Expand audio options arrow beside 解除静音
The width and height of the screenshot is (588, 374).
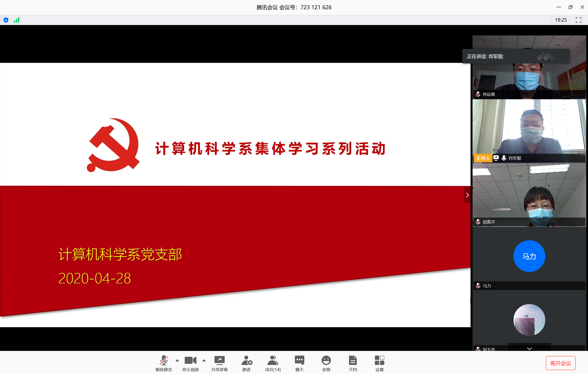177,360
